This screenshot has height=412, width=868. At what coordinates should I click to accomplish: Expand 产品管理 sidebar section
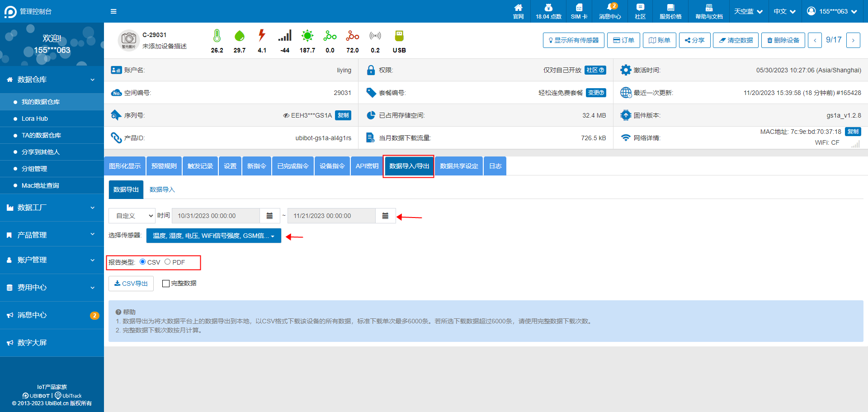pos(52,235)
